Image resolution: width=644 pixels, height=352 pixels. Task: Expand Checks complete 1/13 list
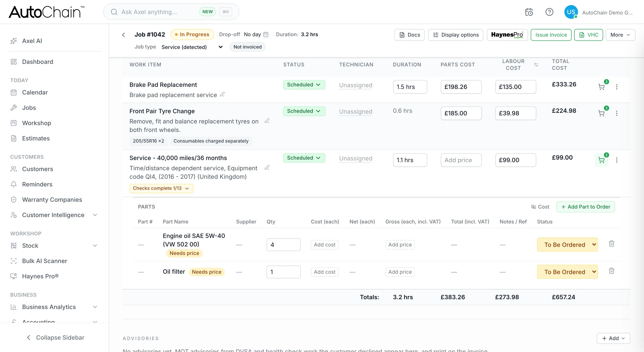tap(161, 188)
